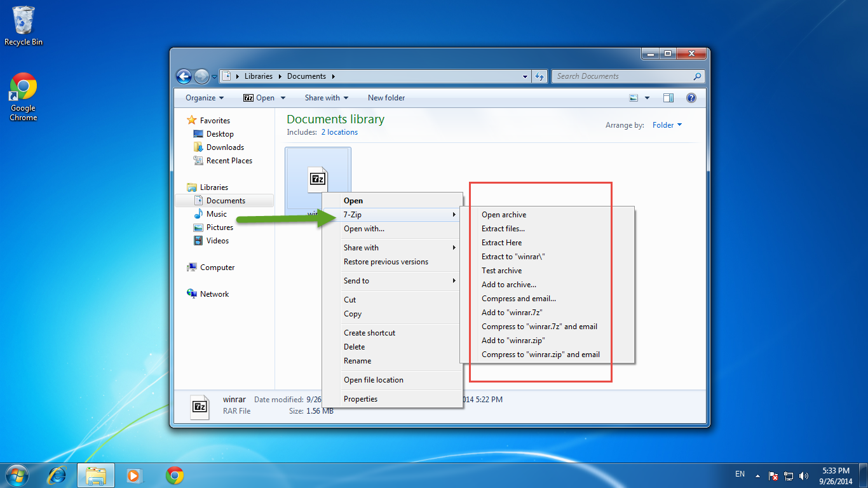Show hidden tray icons arrow
The image size is (868, 488).
[757, 475]
